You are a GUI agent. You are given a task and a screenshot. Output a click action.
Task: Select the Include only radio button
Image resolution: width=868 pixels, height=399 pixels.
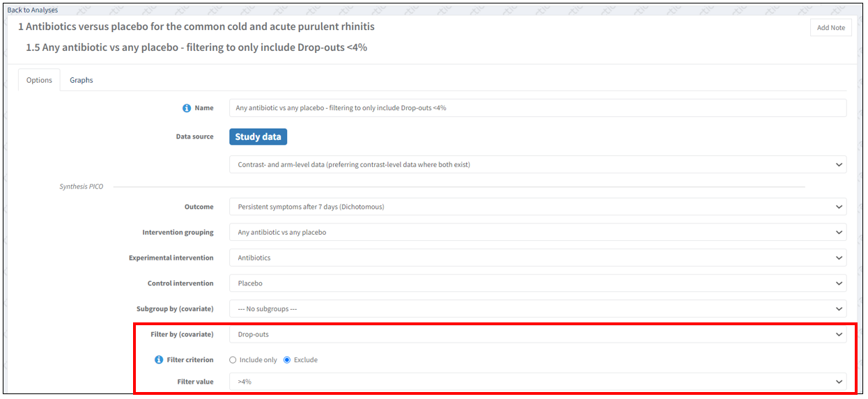(233, 360)
